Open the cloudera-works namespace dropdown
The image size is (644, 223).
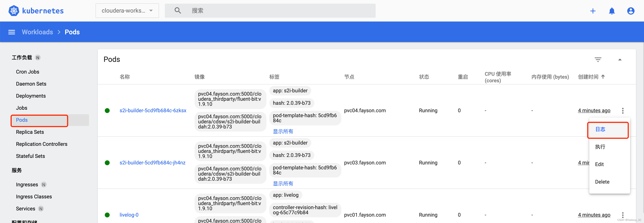point(127,11)
